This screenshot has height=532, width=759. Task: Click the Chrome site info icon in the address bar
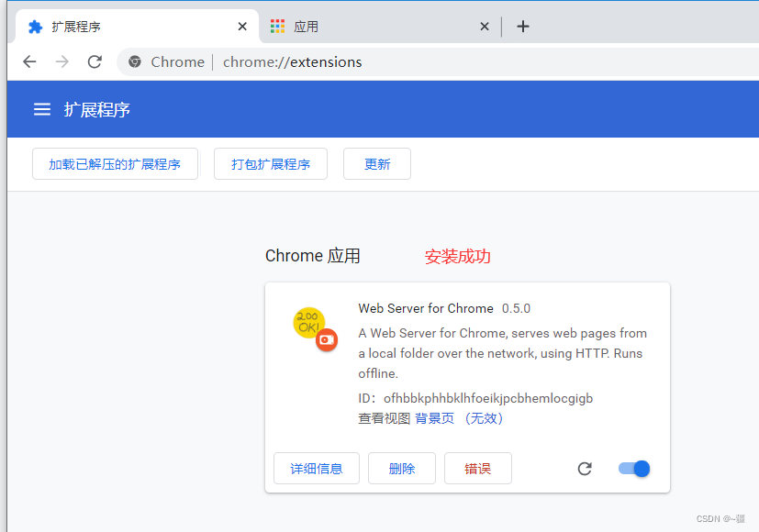(135, 61)
